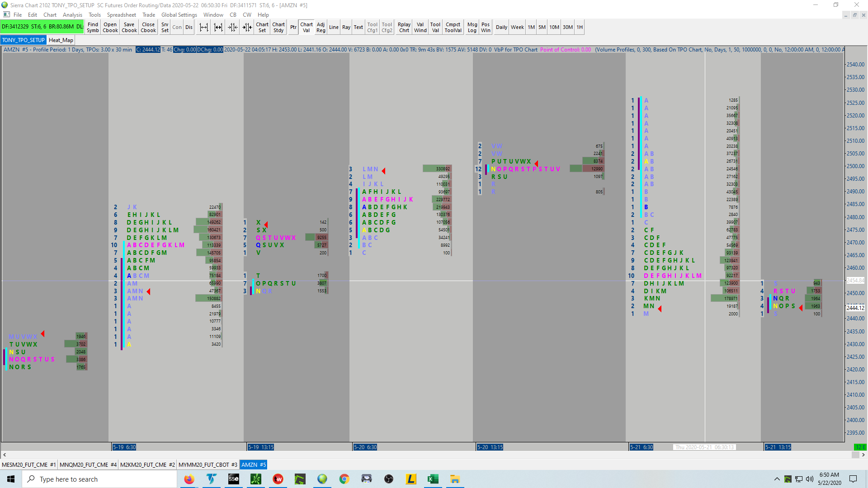
Task: Launch Excel from the taskbar
Action: [433, 479]
